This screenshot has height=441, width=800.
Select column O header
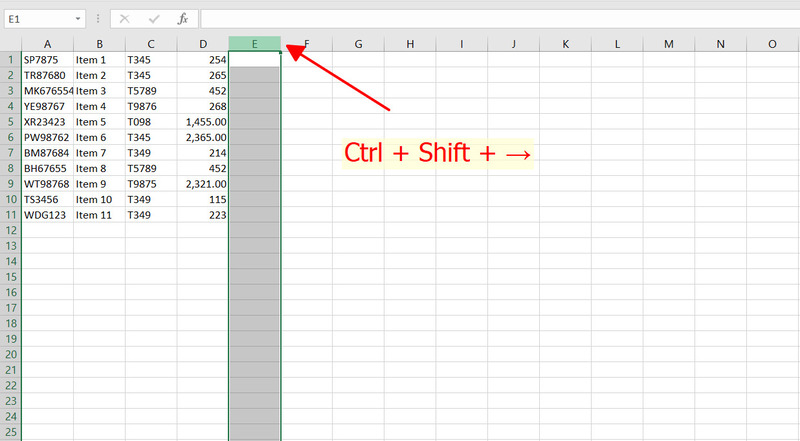771,44
